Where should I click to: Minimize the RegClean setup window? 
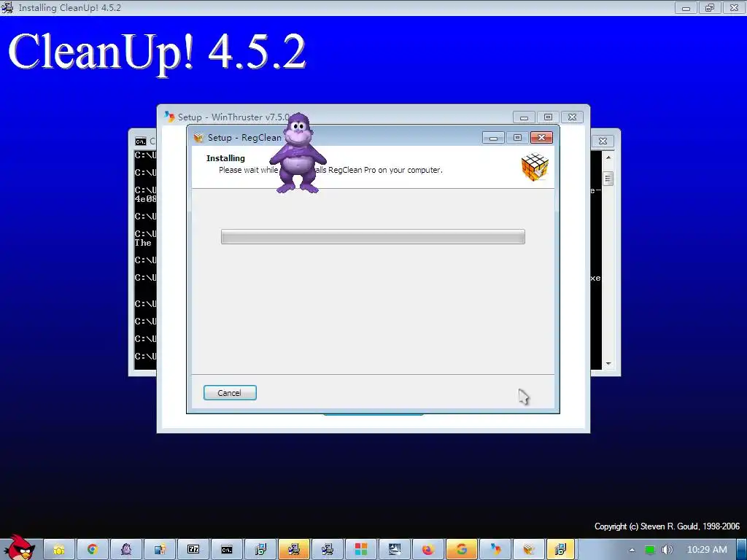[494, 138]
